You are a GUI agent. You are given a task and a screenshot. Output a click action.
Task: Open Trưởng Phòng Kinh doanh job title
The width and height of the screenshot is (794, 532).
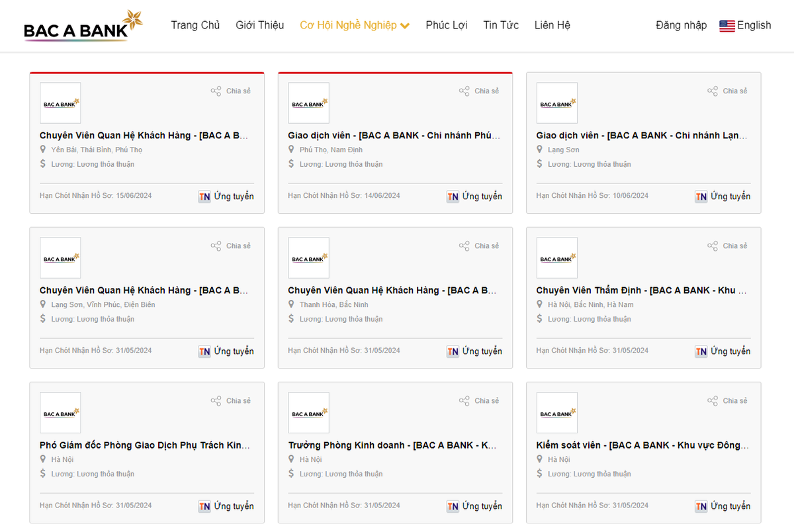[x=392, y=445]
